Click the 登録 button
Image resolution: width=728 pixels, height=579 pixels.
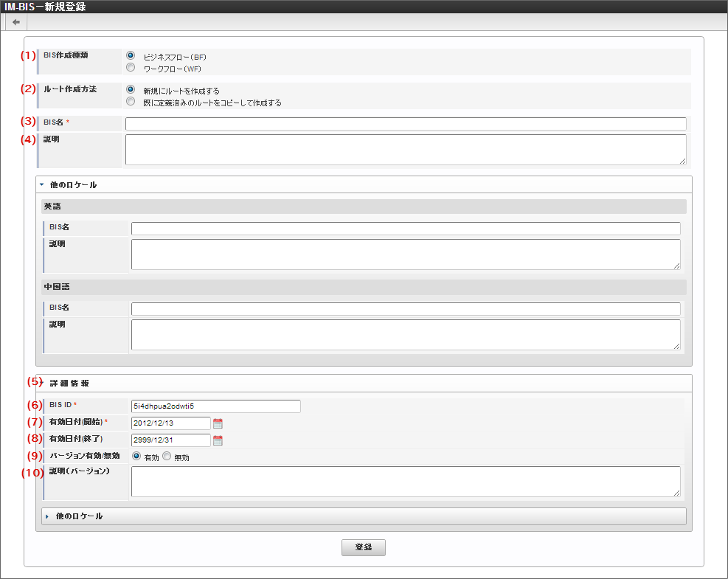click(364, 547)
